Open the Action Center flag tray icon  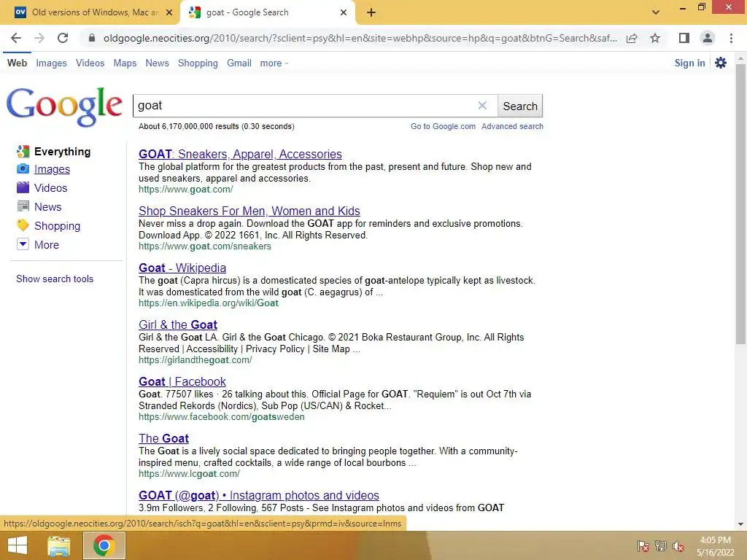point(643,546)
